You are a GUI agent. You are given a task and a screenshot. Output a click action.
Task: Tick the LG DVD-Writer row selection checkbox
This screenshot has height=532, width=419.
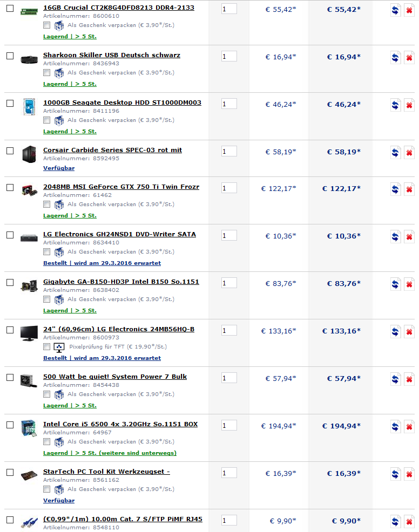tap(10, 235)
